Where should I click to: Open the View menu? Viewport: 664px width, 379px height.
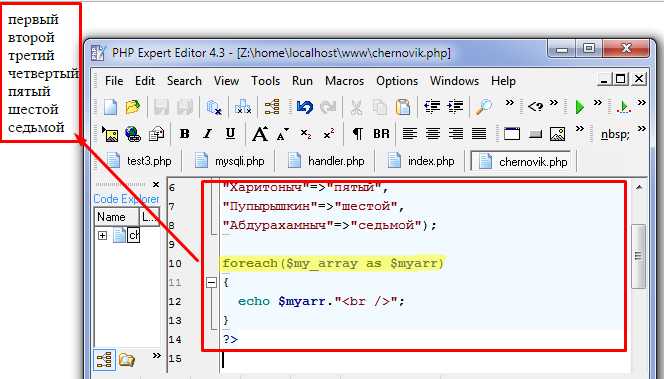pyautogui.click(x=227, y=81)
